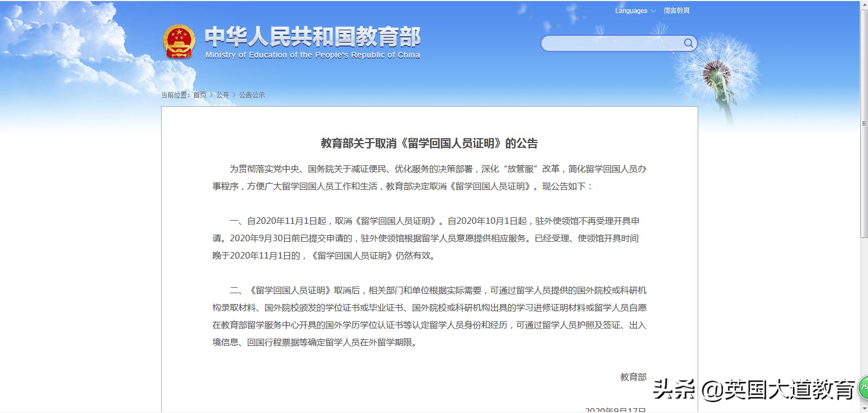Click the 当前位置 label
The height and width of the screenshot is (413, 868).
pos(176,95)
